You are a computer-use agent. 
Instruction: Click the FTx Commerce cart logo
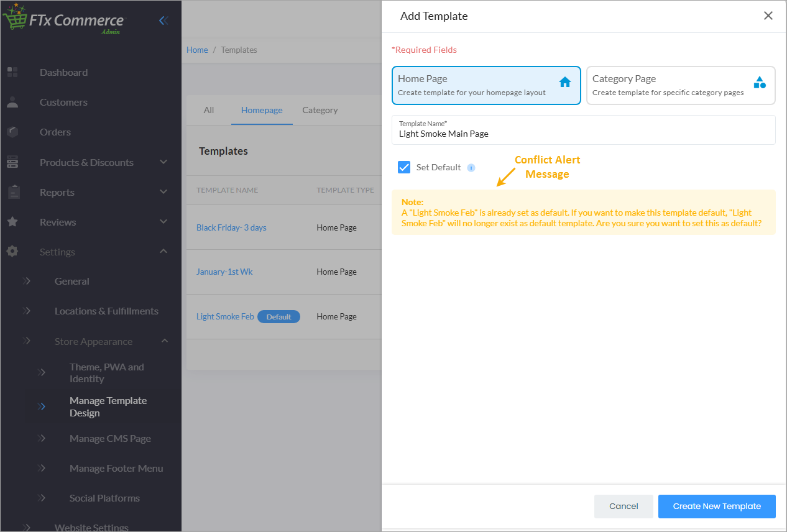pyautogui.click(x=14, y=19)
